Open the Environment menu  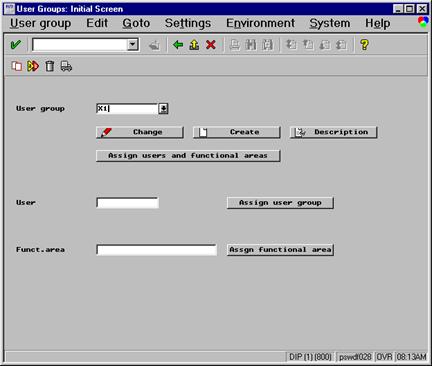click(x=260, y=23)
